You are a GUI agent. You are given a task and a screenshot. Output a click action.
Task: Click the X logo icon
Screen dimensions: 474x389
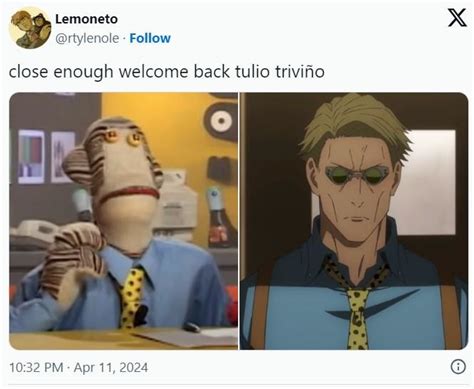pyautogui.click(x=457, y=17)
